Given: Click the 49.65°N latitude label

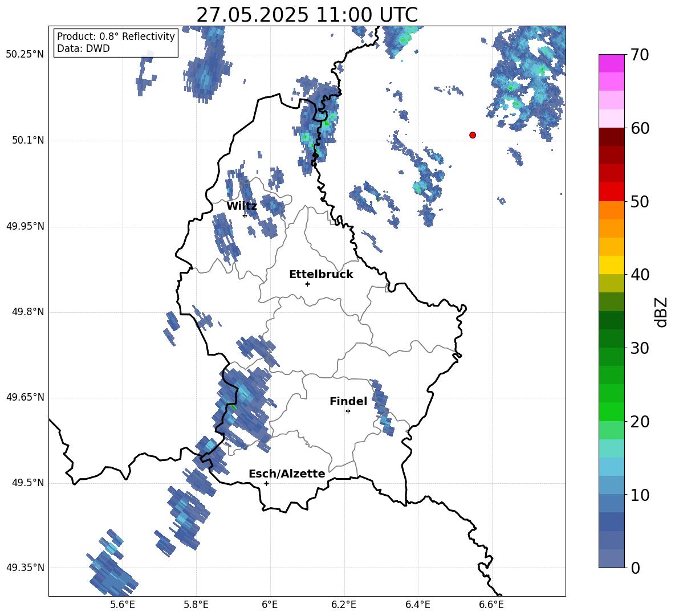Looking at the screenshot, I should (x=25, y=397).
